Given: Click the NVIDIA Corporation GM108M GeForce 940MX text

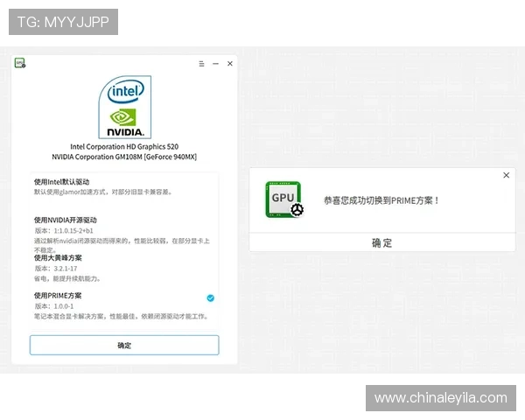Looking at the screenshot, I should click(x=124, y=157).
